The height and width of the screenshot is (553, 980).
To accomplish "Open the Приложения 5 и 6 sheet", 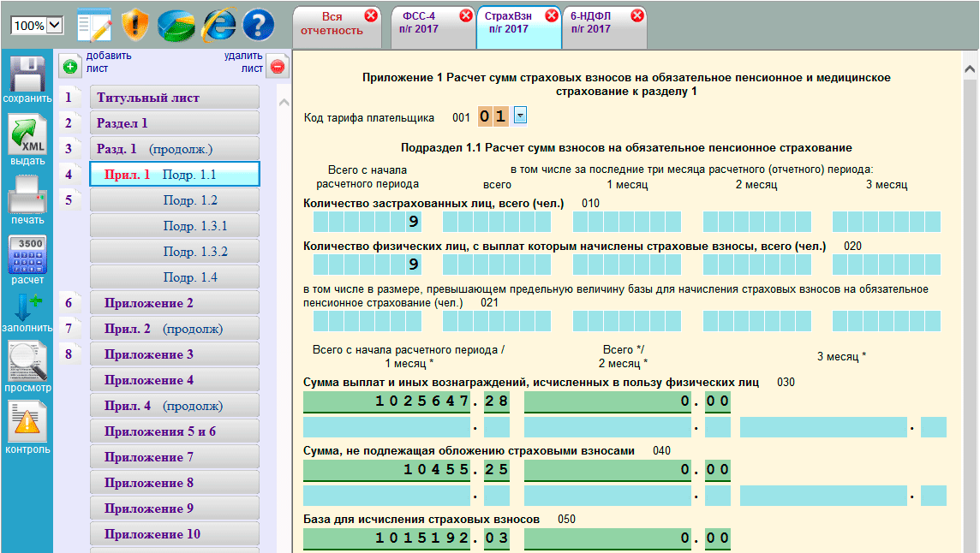I will [175, 431].
